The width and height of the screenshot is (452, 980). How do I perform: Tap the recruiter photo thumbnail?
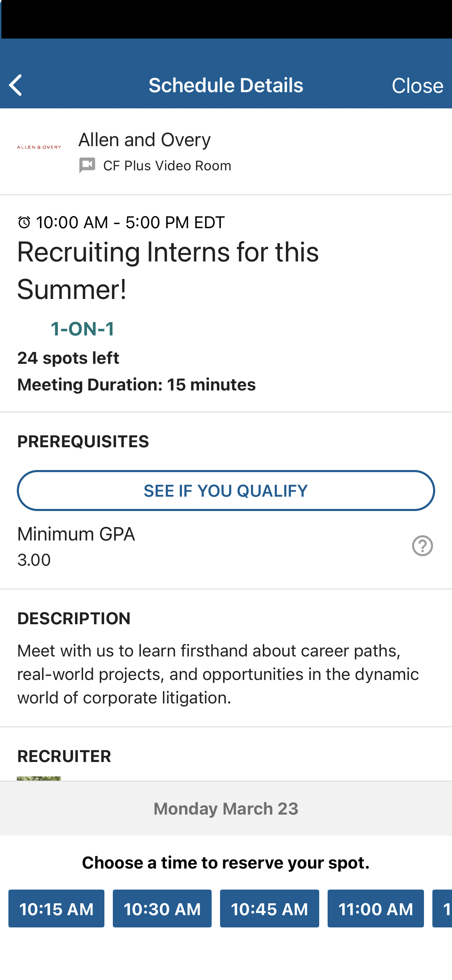pos(39,778)
